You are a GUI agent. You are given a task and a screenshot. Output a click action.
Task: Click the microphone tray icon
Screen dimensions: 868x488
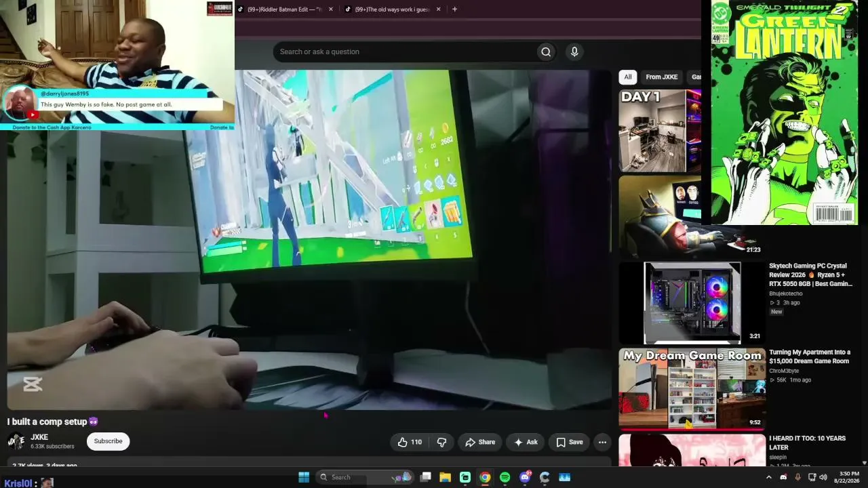(x=798, y=477)
